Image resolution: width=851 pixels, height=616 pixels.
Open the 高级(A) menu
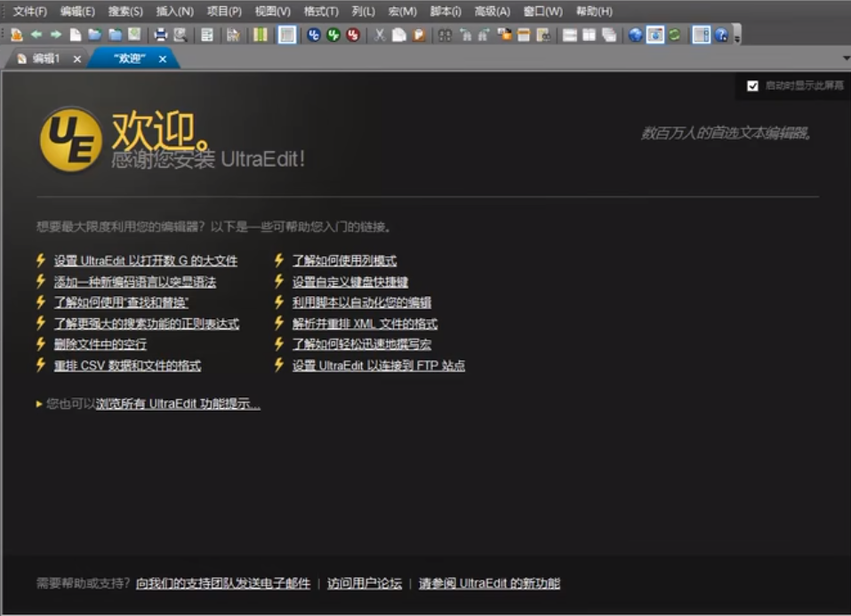(493, 11)
